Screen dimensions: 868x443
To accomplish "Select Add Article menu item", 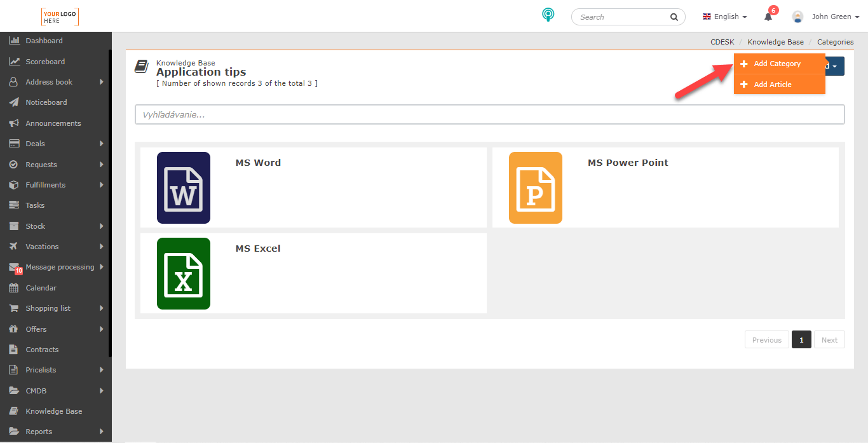I will click(x=780, y=85).
